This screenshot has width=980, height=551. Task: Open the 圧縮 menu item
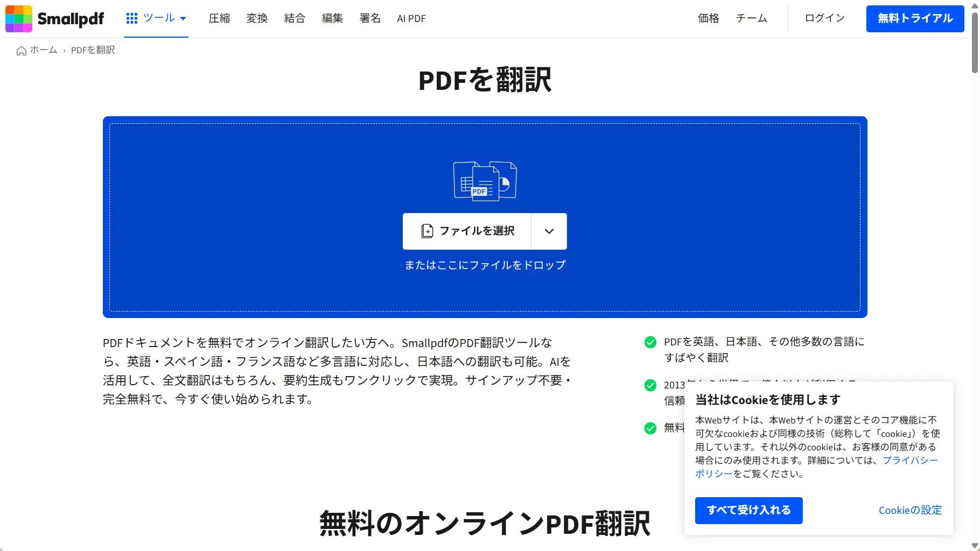219,18
